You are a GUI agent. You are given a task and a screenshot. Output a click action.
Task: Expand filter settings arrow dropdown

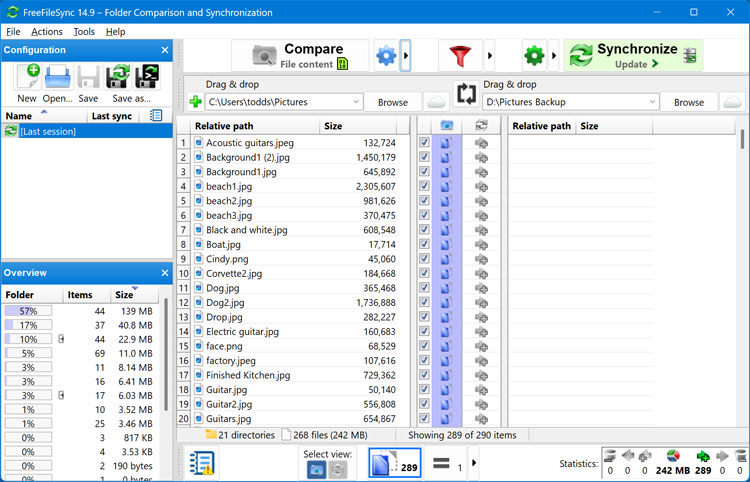tap(490, 56)
